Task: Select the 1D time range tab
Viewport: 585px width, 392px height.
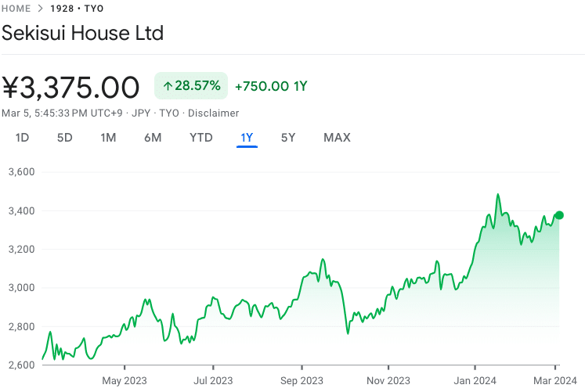Action: (22, 138)
